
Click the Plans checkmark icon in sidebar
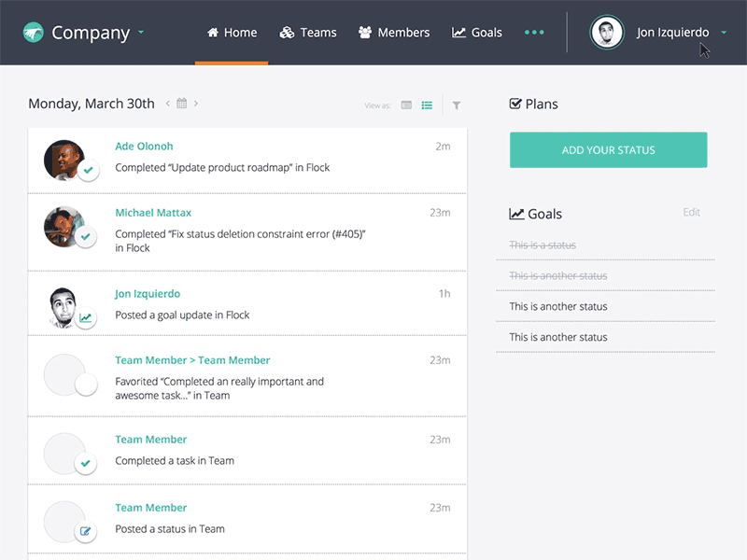coord(516,104)
